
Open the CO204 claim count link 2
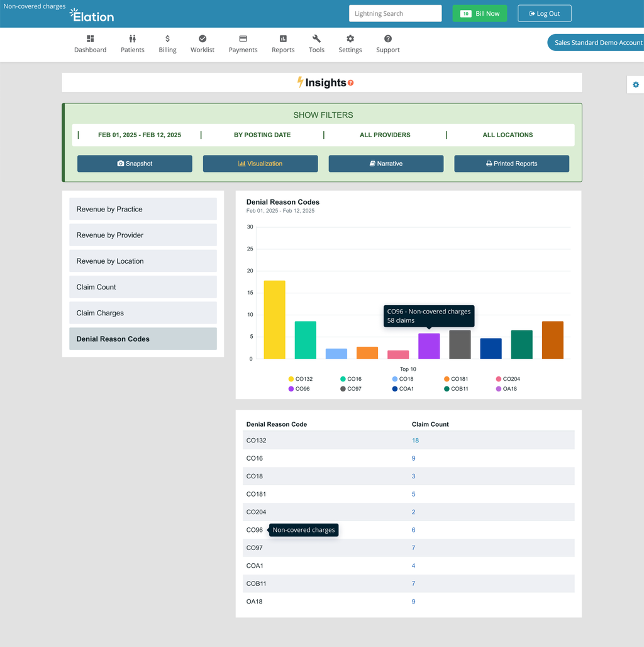[414, 512]
